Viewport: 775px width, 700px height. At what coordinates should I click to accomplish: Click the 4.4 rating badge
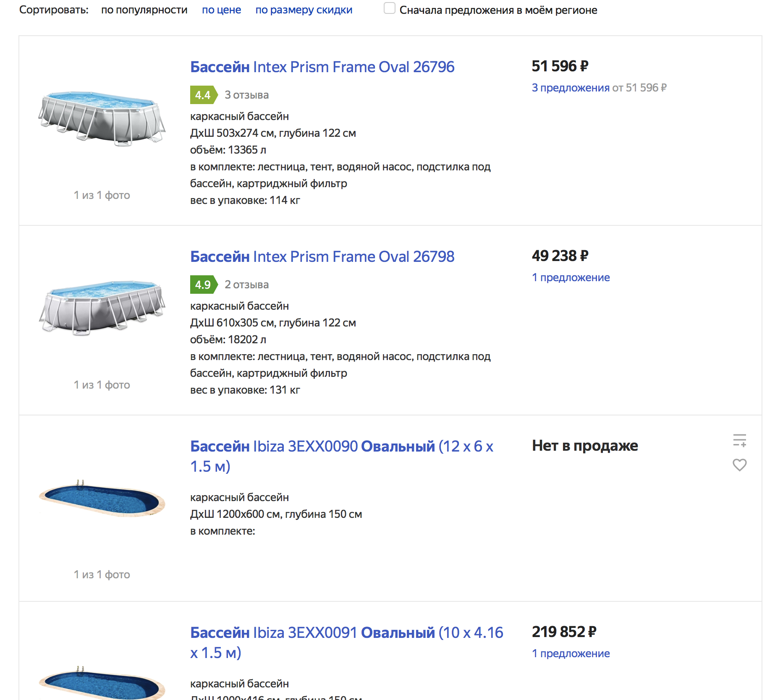pos(203,95)
